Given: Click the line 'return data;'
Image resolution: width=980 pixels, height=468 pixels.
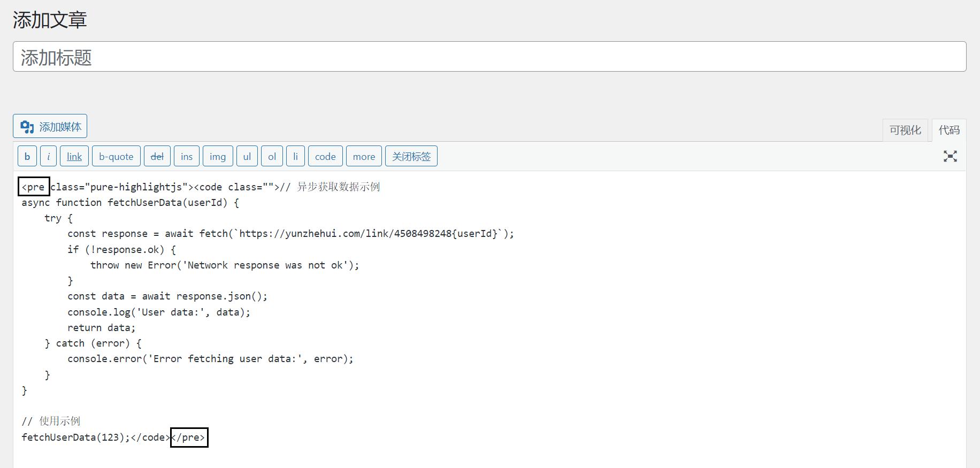Looking at the screenshot, I should tap(102, 328).
